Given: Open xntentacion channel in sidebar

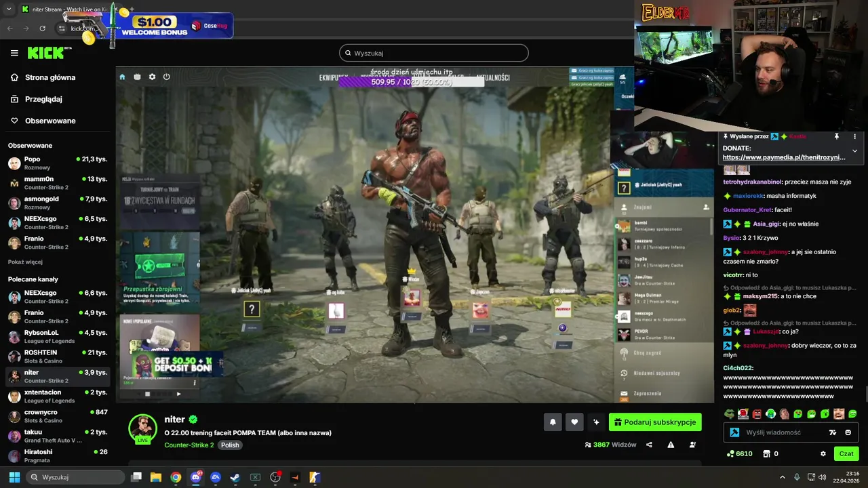Looking at the screenshot, I should [x=58, y=396].
